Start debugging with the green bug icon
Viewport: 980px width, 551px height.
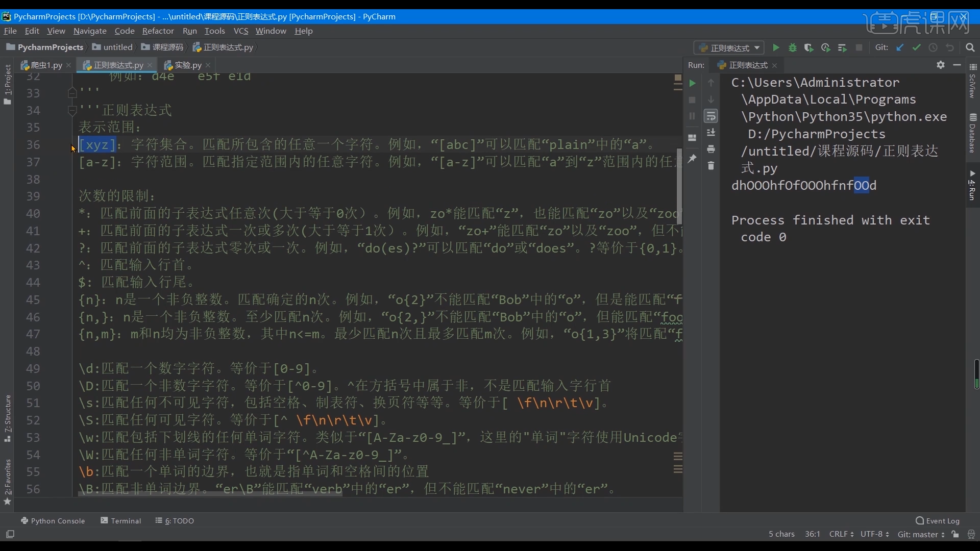793,47
